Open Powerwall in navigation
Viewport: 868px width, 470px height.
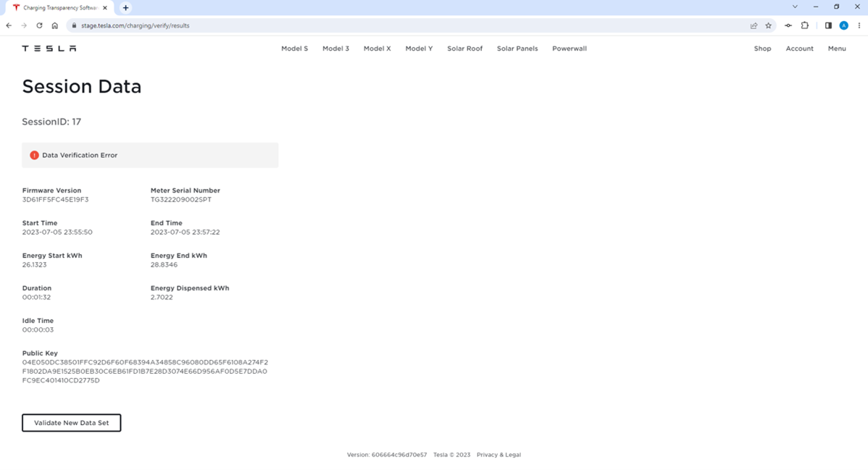pos(569,49)
